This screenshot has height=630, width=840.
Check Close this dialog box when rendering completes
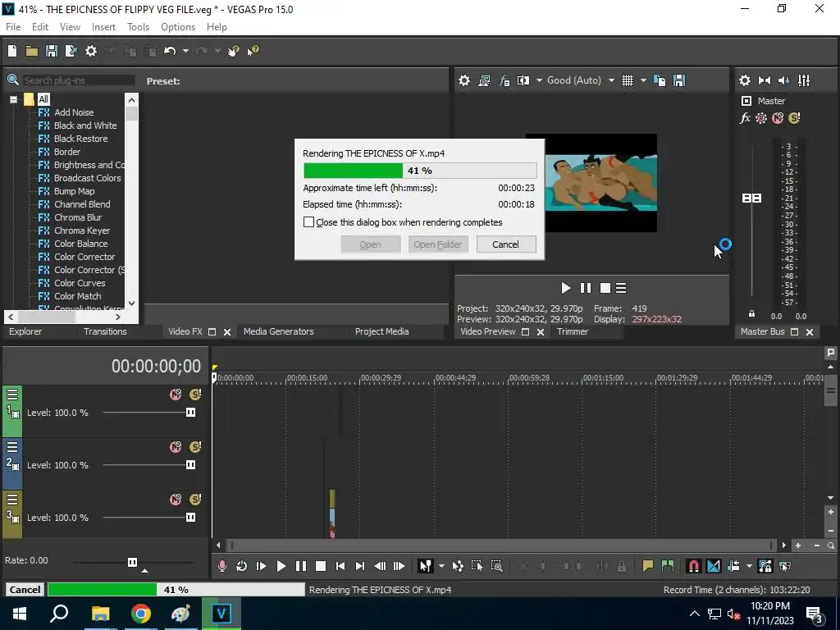(308, 221)
